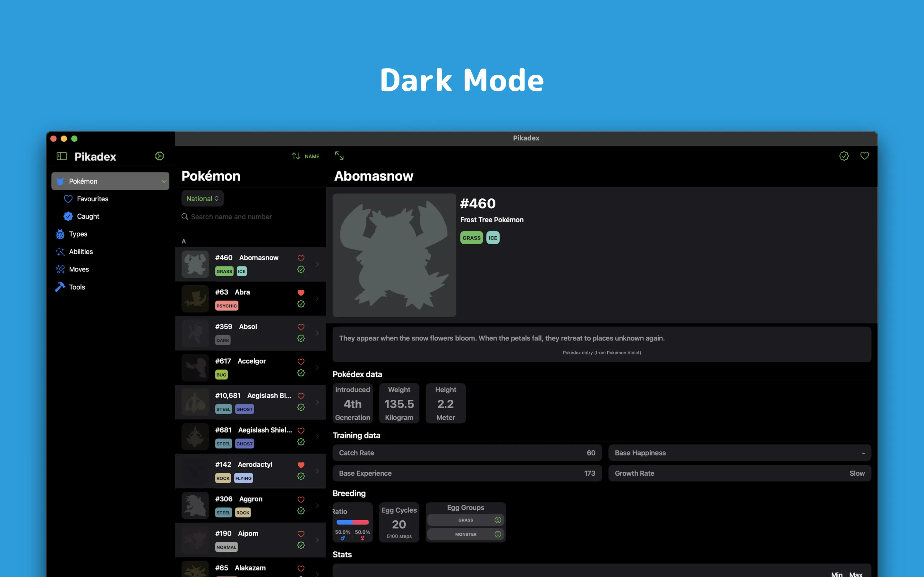Toggle the sidebar panel icon
The height and width of the screenshot is (577, 924).
pos(62,156)
